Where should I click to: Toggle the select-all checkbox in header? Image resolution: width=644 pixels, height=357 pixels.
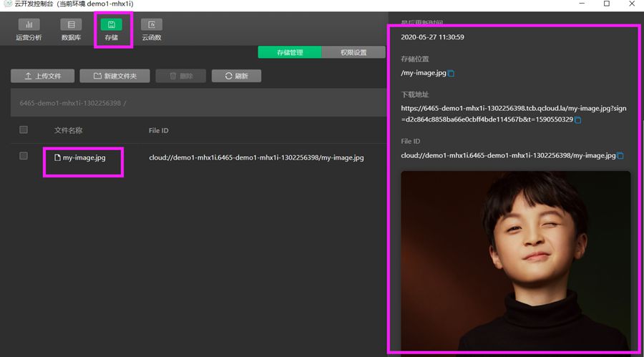[x=24, y=130]
